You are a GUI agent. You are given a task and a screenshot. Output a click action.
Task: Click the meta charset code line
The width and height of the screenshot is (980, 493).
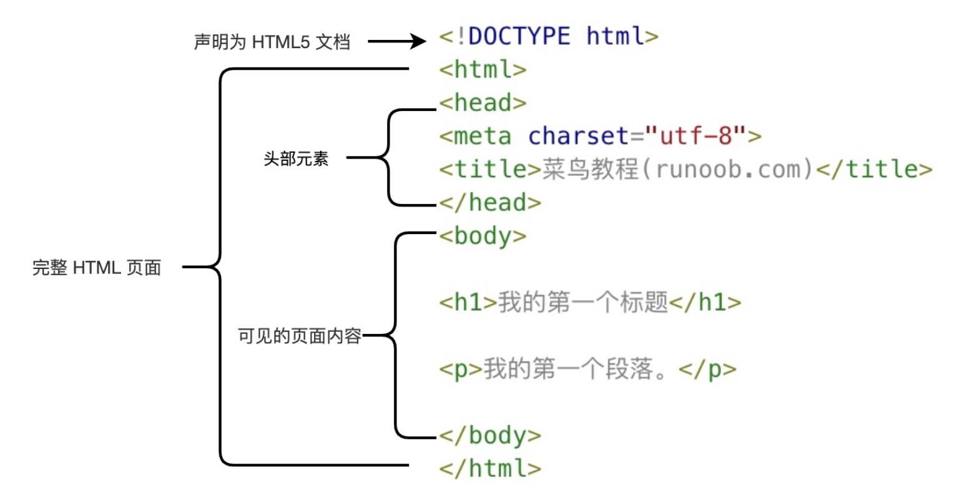(599, 135)
